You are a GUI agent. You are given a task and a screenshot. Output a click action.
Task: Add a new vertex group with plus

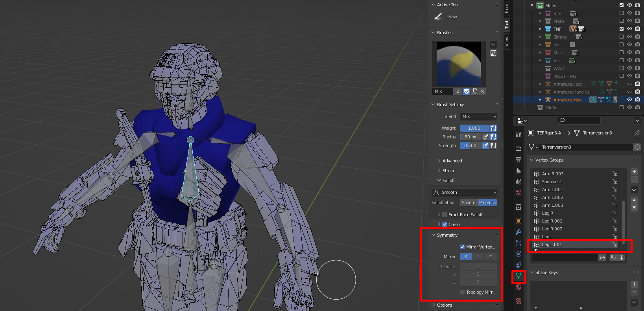coord(634,172)
